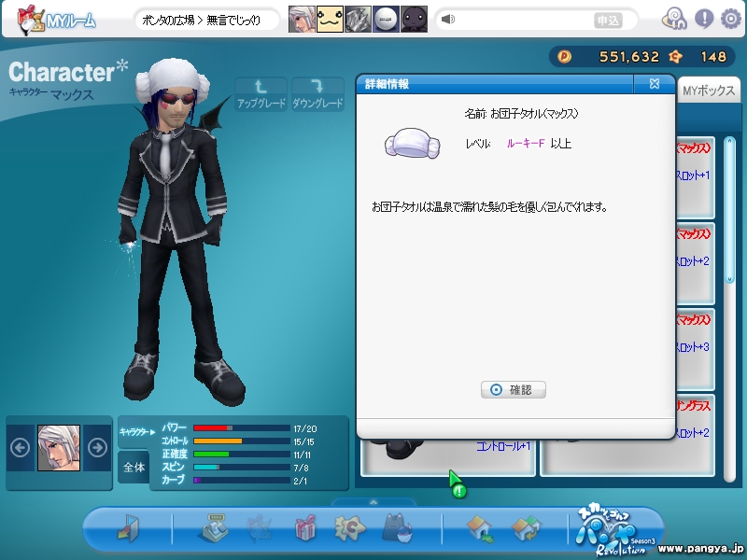Click the ルーキーF level text in dialog
Screen dimensions: 747x560
(526, 144)
